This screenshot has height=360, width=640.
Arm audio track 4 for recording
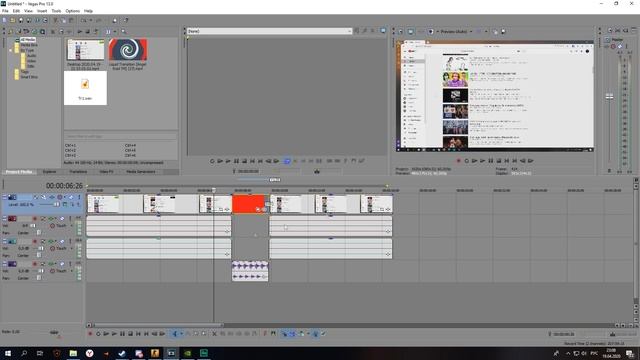point(35,264)
